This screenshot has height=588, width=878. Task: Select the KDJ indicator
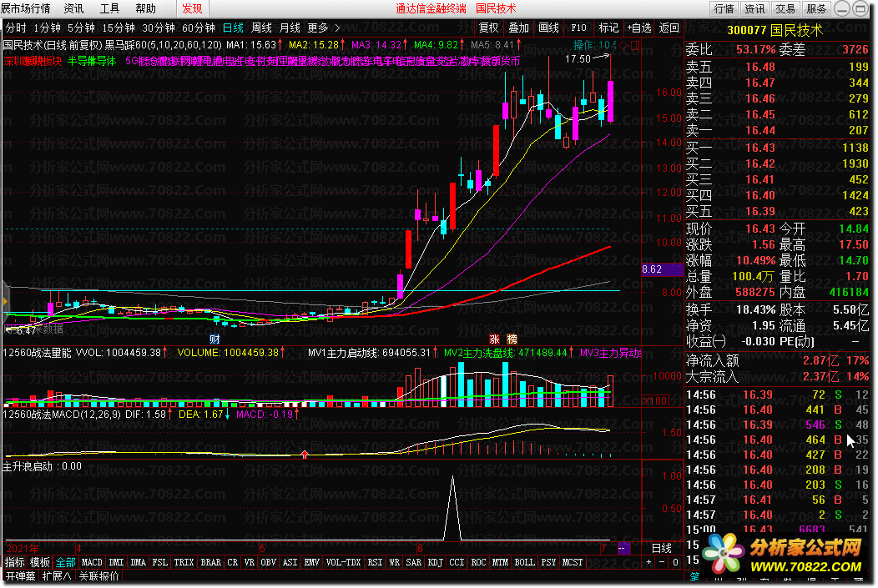click(435, 562)
